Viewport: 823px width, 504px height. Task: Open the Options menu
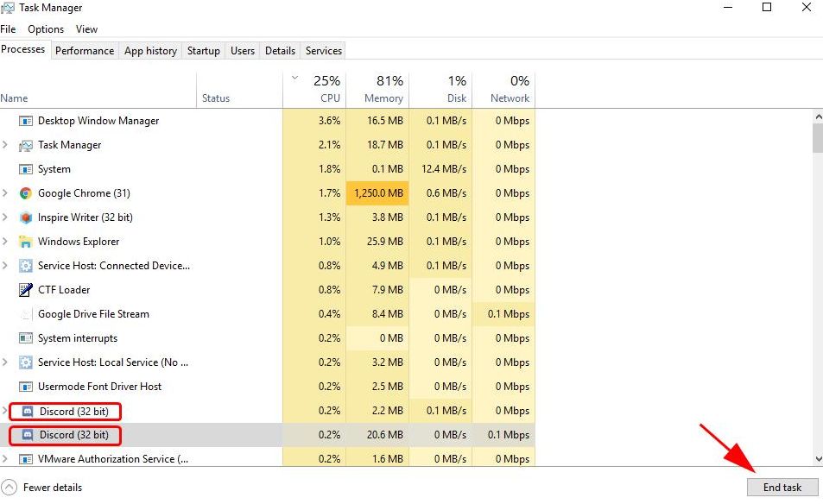click(x=46, y=29)
